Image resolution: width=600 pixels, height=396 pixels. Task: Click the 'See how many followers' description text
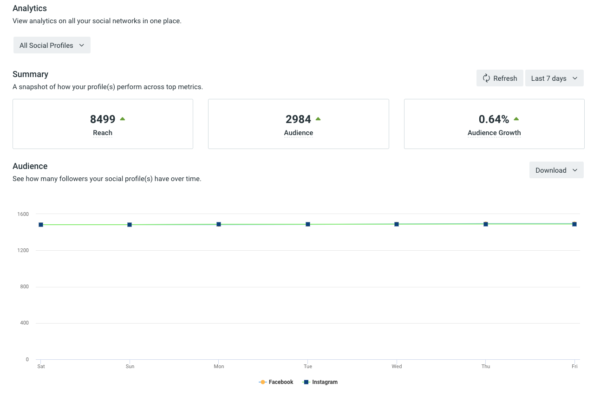point(106,179)
